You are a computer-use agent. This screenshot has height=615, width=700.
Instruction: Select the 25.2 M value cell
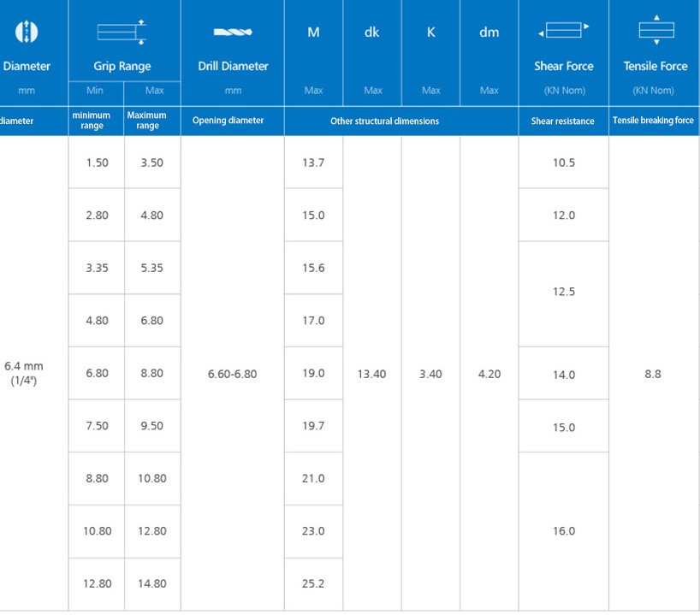pos(313,583)
